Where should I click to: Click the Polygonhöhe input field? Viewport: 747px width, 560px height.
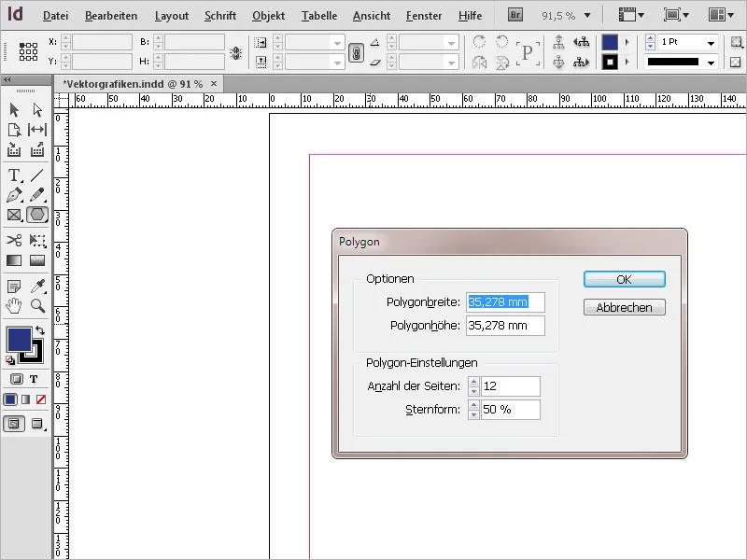505,326
